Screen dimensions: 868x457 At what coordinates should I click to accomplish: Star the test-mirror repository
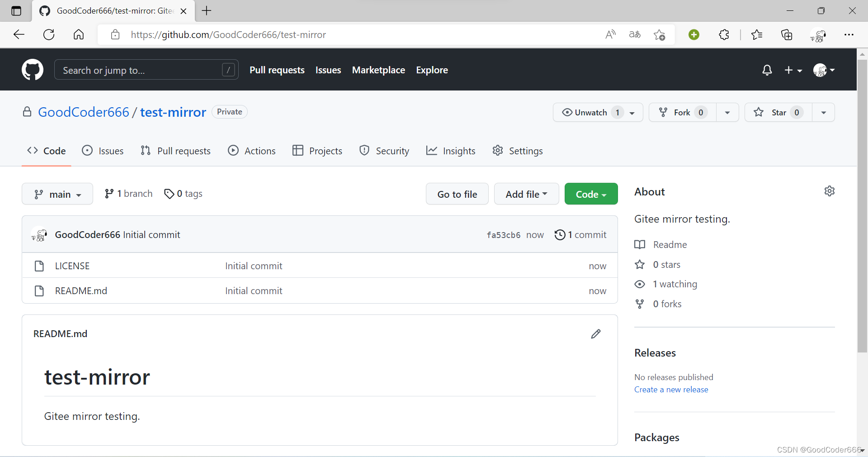(x=778, y=113)
